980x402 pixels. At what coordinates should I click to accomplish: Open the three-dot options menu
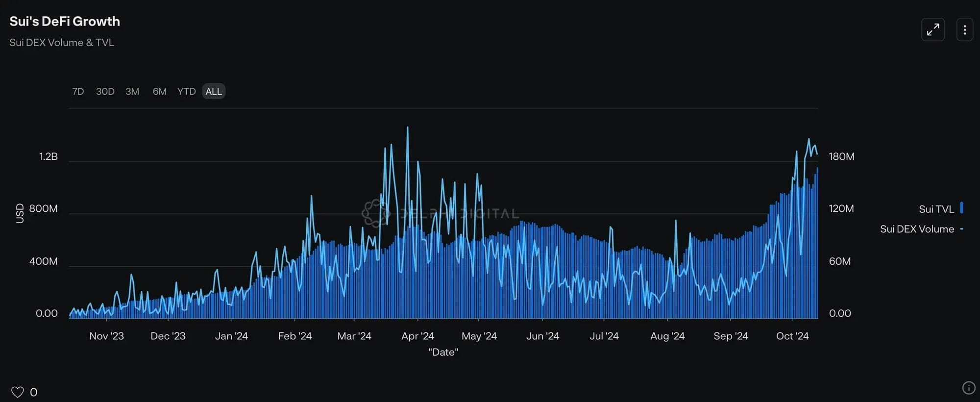pos(965,29)
